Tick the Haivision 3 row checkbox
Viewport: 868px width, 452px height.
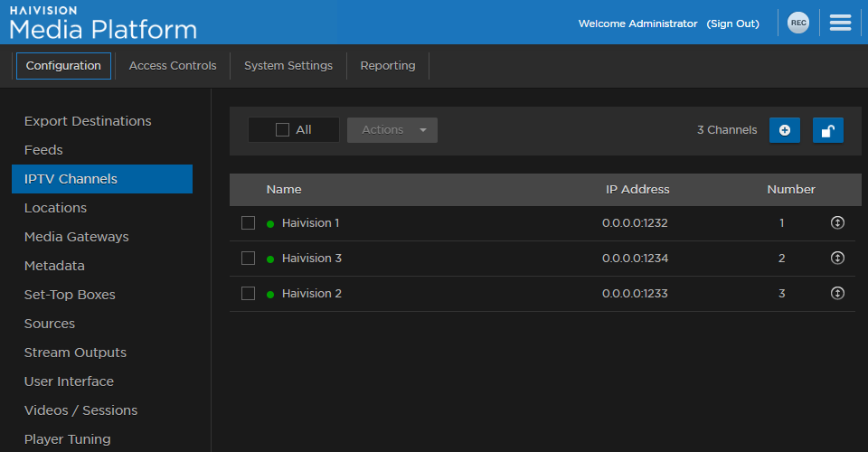(x=248, y=259)
